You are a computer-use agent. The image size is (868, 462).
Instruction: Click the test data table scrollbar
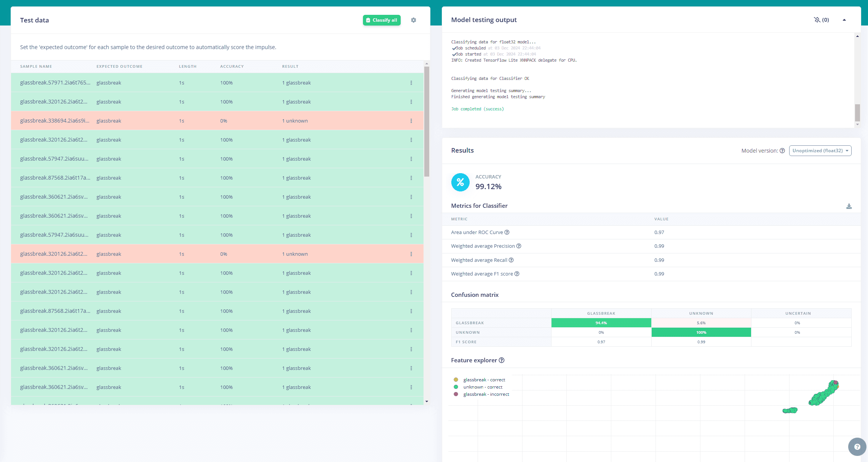tap(427, 122)
